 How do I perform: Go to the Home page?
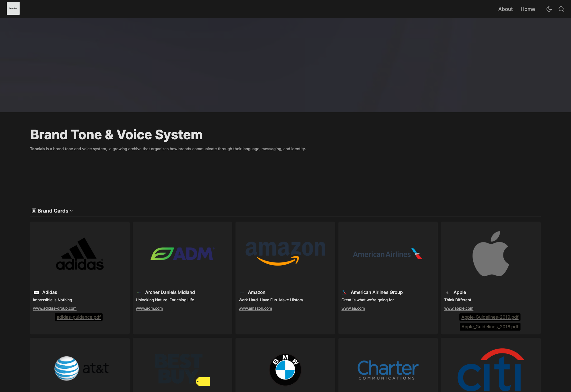pos(528,9)
